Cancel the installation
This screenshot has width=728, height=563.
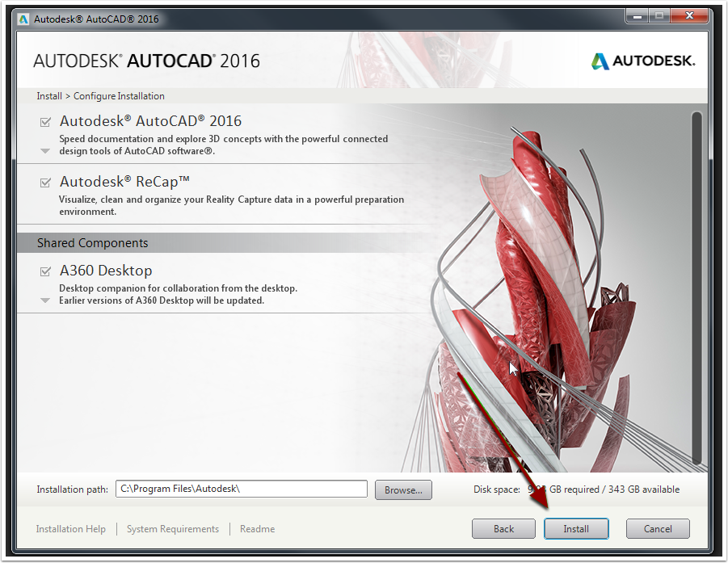pos(658,528)
